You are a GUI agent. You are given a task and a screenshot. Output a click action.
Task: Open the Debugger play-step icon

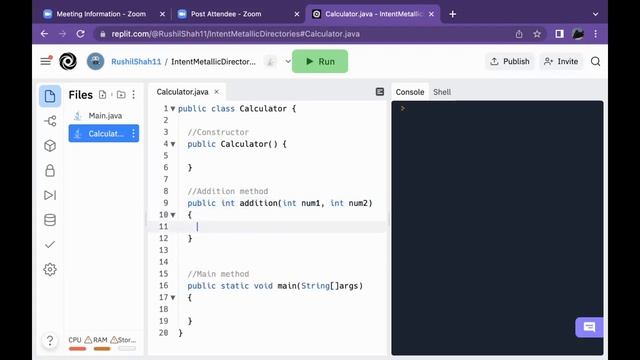pyautogui.click(x=50, y=195)
